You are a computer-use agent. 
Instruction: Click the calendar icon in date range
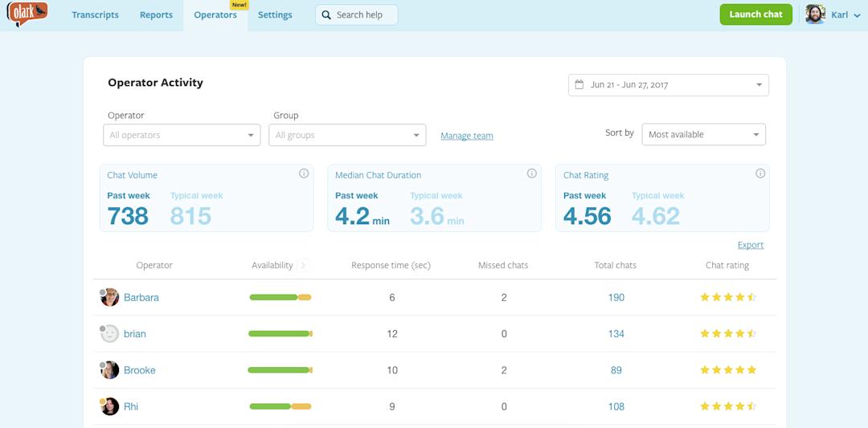pos(579,84)
